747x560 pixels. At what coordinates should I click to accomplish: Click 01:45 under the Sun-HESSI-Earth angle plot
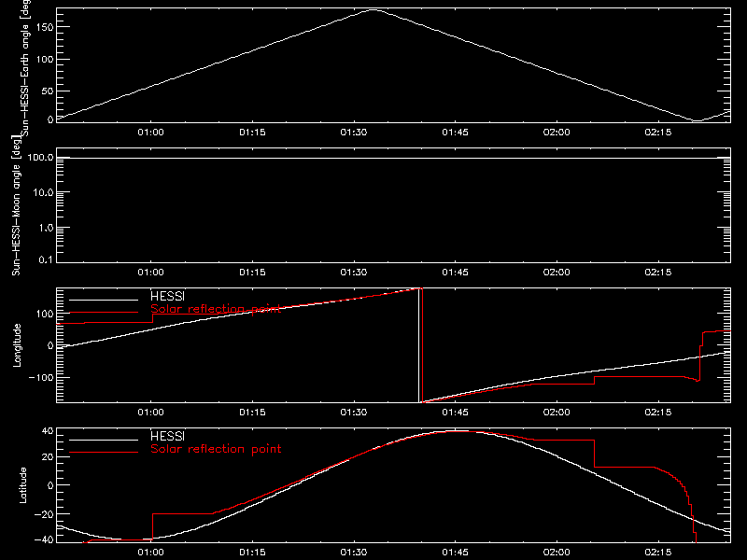pyautogui.click(x=455, y=132)
